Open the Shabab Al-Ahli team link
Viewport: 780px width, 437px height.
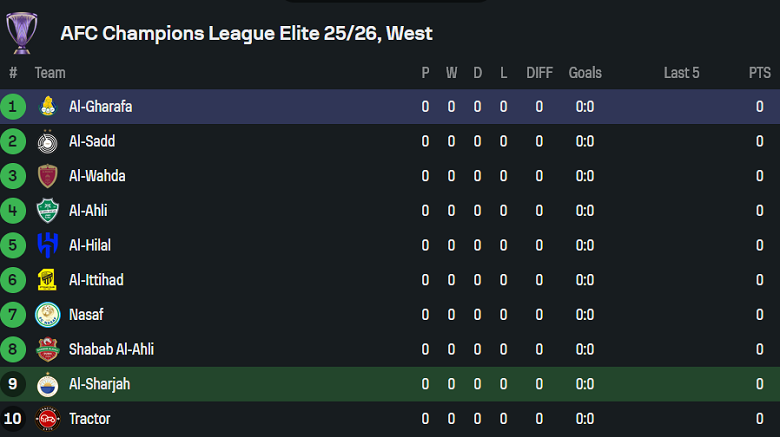tap(111, 349)
